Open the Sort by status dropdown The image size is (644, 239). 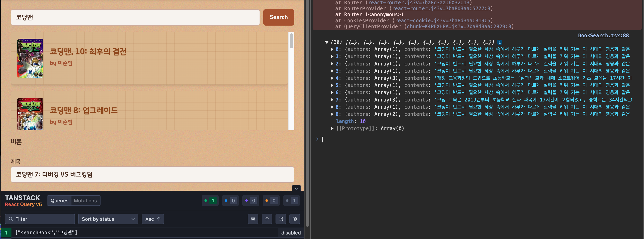(x=108, y=219)
